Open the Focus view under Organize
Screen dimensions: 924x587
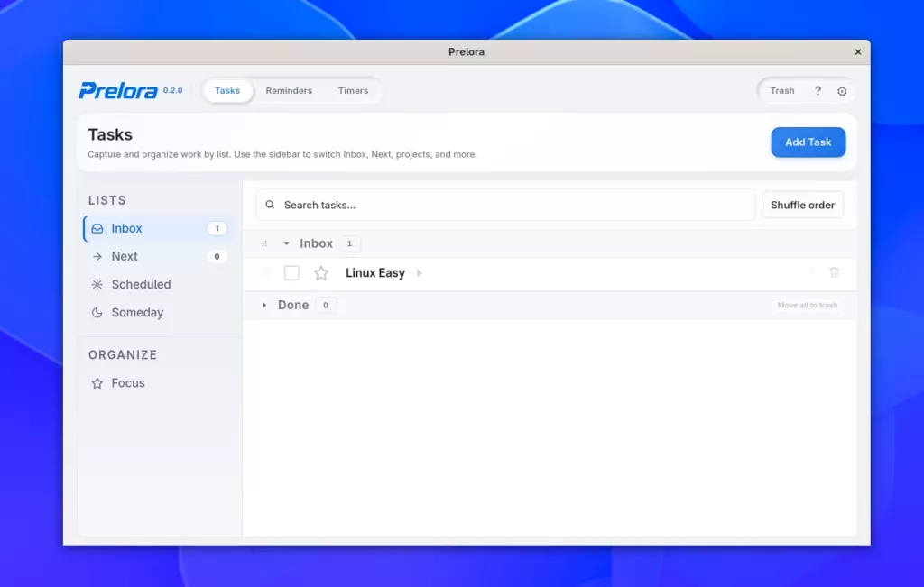(x=158, y=383)
